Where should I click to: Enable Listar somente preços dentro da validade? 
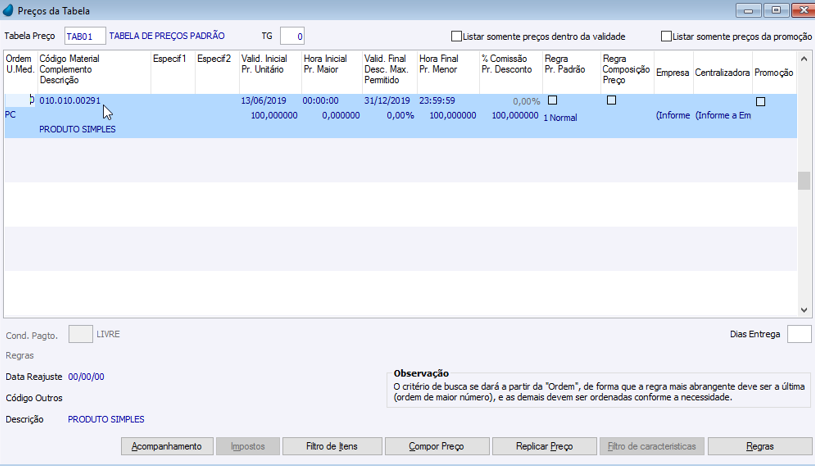pos(456,36)
